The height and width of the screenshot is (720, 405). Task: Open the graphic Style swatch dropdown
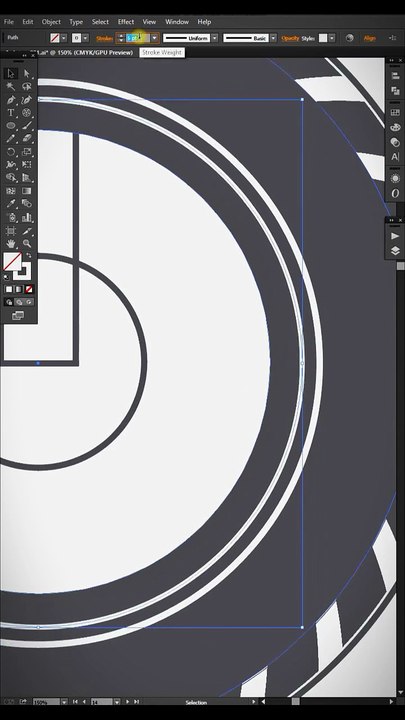pyautogui.click(x=332, y=38)
